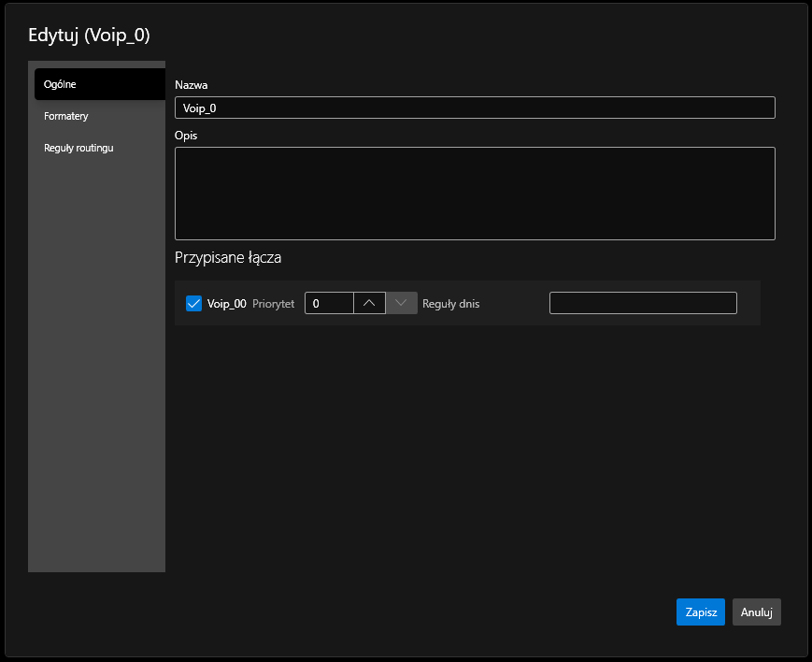Click the Nazwa field containing Voip_0
Screen dimensions: 812x662
(x=475, y=108)
